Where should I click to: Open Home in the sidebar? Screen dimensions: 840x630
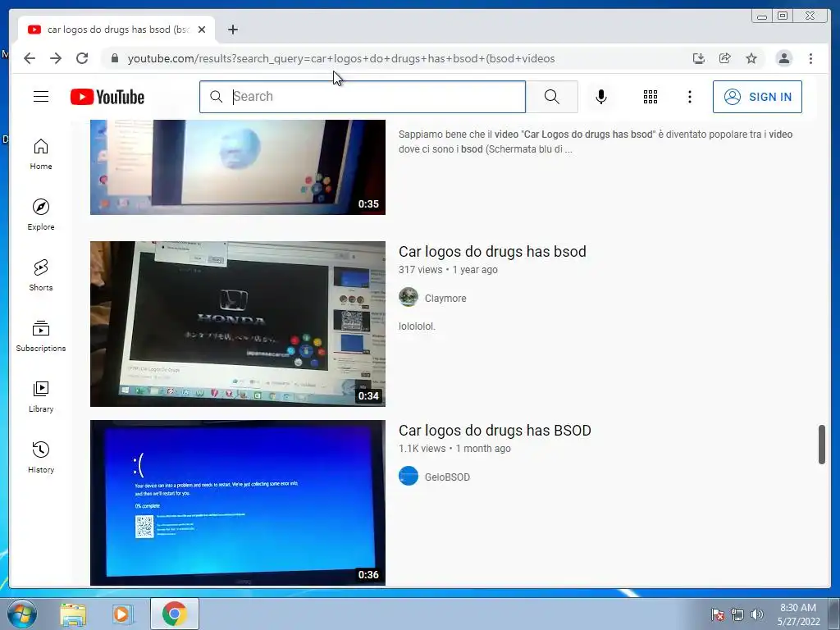point(41,154)
